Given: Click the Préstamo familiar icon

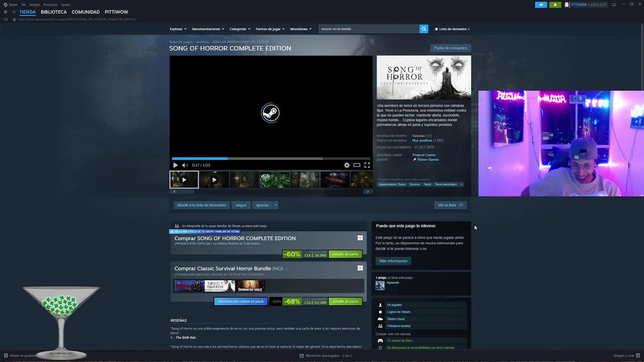Looking at the screenshot, I should tap(380, 326).
